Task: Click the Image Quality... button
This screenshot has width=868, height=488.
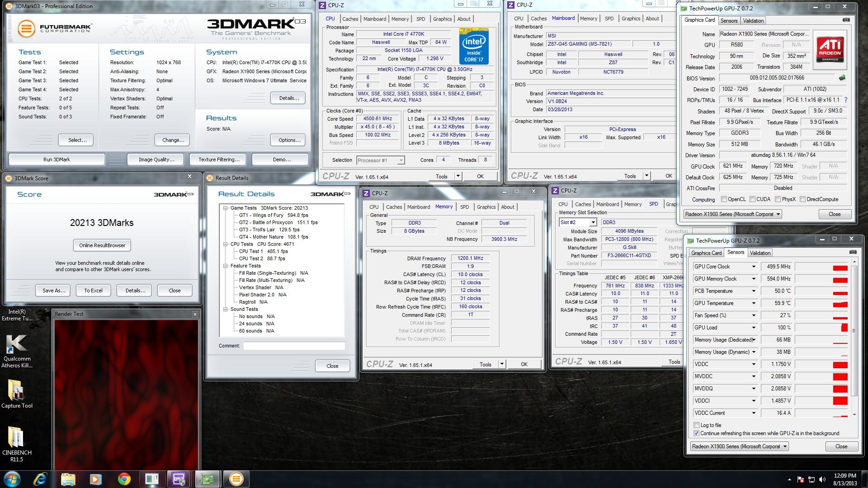Action: pyautogui.click(x=156, y=160)
